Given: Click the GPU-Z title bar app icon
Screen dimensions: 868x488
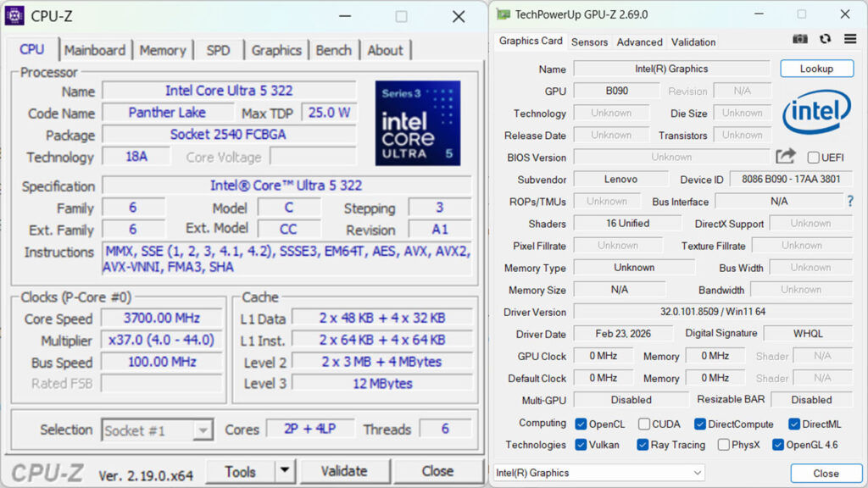Looking at the screenshot, I should (x=503, y=14).
